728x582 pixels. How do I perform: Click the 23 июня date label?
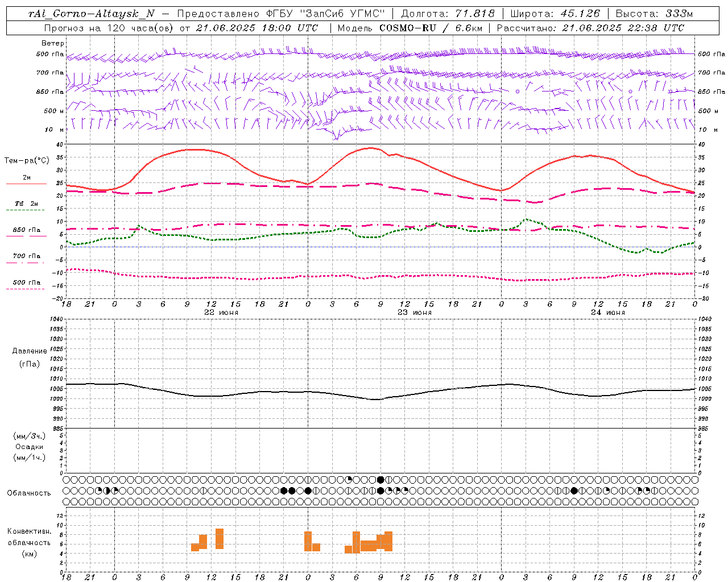point(415,313)
